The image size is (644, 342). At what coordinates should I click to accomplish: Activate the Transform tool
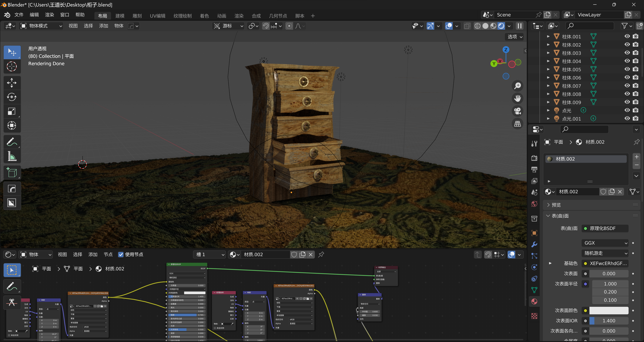coord(12,126)
